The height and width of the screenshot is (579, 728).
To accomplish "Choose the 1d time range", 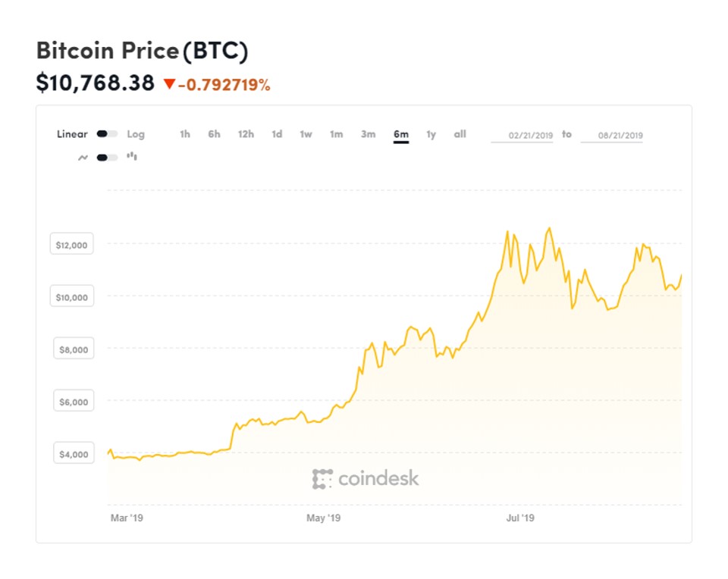I will [x=277, y=134].
